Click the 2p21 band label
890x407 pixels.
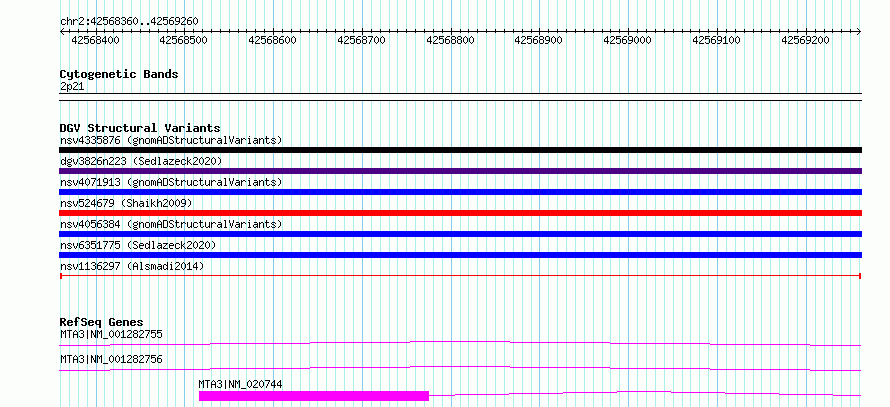click(x=71, y=86)
